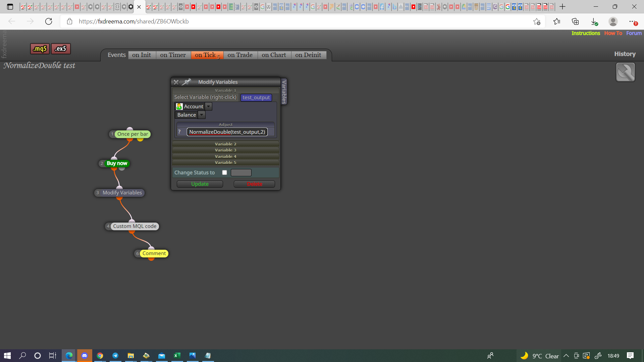644x362 pixels.
Task: Download the .ex5 compiled file
Action: (61, 49)
